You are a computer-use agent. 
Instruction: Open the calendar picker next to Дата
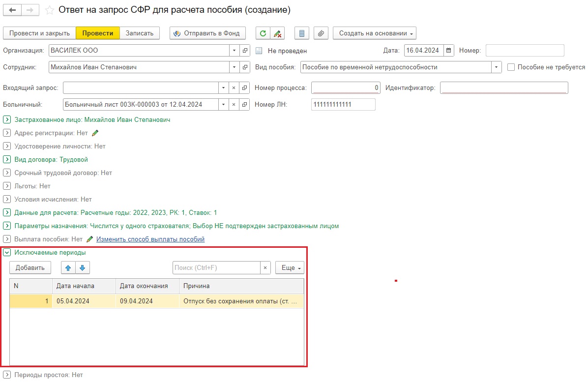[x=448, y=50]
